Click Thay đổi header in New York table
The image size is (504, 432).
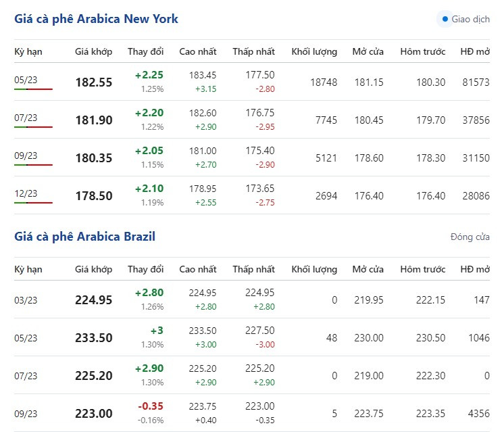click(145, 51)
